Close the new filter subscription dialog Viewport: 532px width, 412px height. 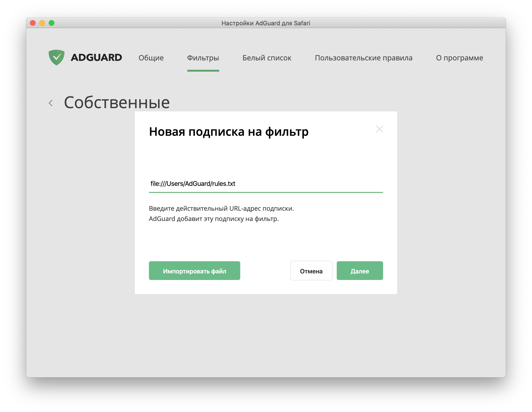click(379, 129)
